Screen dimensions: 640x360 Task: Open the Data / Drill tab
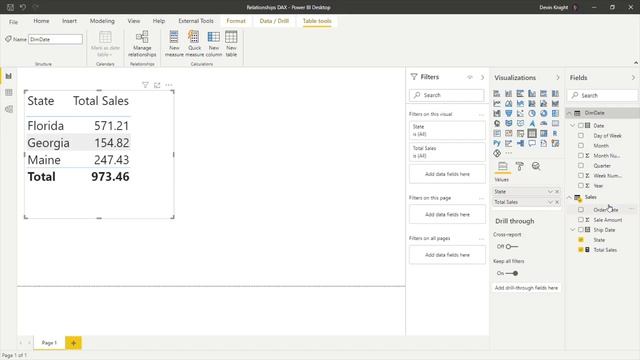point(274,21)
